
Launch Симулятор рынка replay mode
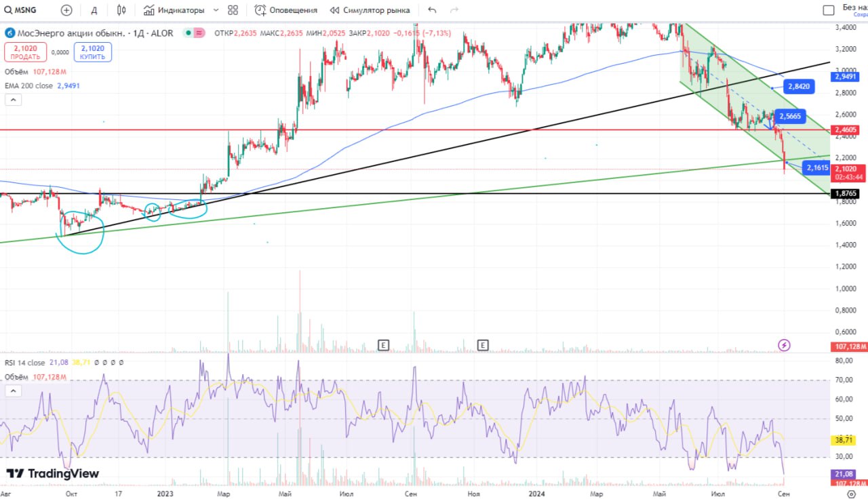[370, 10]
